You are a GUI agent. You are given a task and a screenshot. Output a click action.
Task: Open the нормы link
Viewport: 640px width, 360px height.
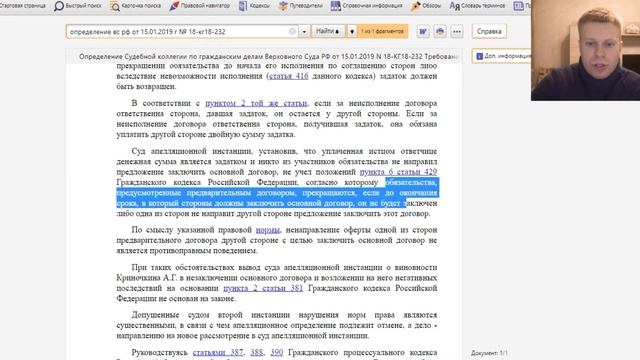click(x=268, y=230)
